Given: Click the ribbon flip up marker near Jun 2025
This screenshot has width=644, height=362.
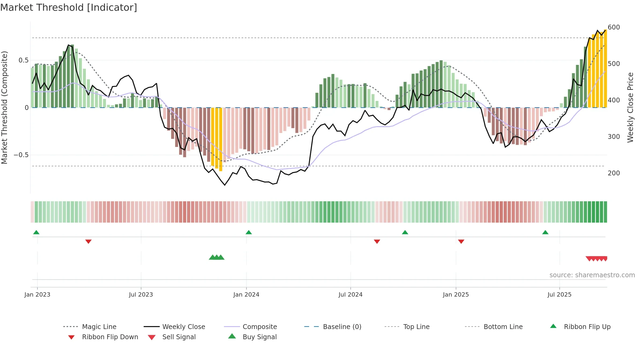Looking at the screenshot, I should pyautogui.click(x=545, y=232).
